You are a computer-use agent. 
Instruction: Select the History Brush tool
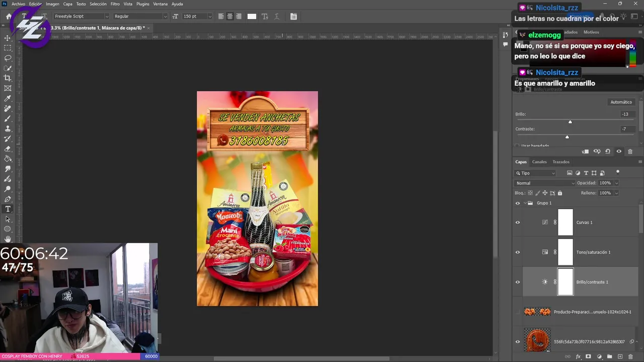(x=8, y=139)
